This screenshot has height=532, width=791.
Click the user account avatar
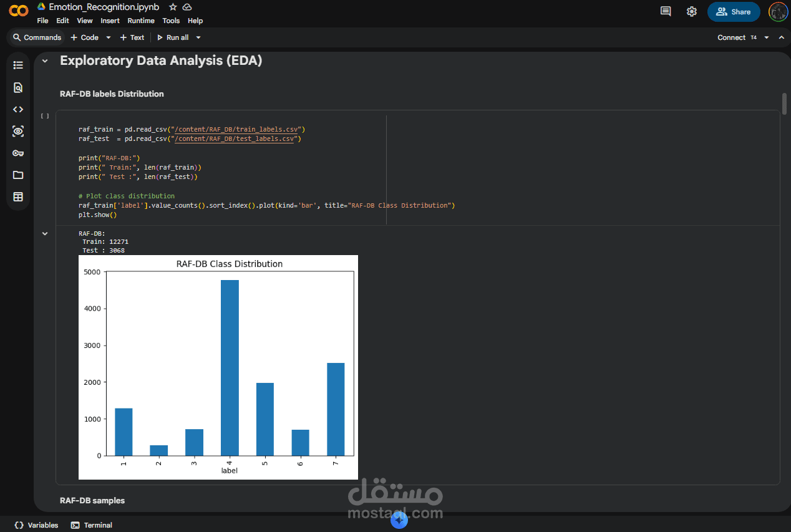pyautogui.click(x=778, y=11)
